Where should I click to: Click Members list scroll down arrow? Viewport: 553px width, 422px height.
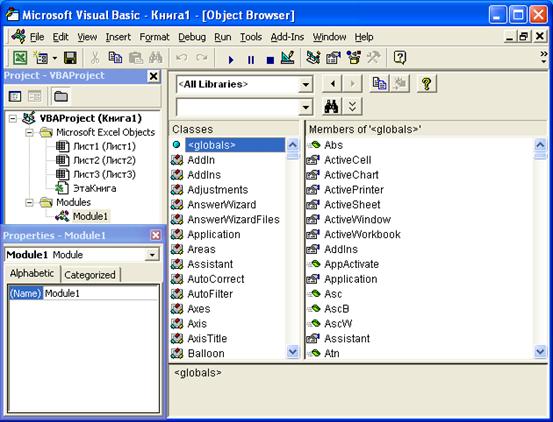[540, 352]
